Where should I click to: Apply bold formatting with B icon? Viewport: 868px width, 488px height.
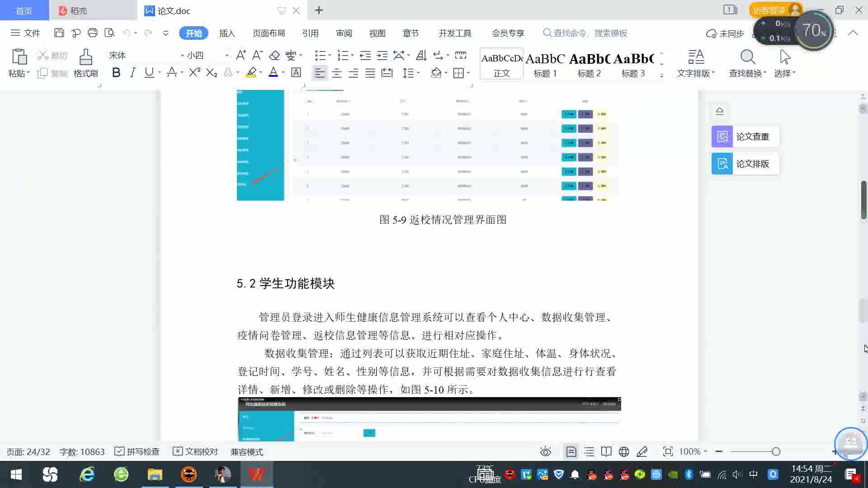pos(116,73)
